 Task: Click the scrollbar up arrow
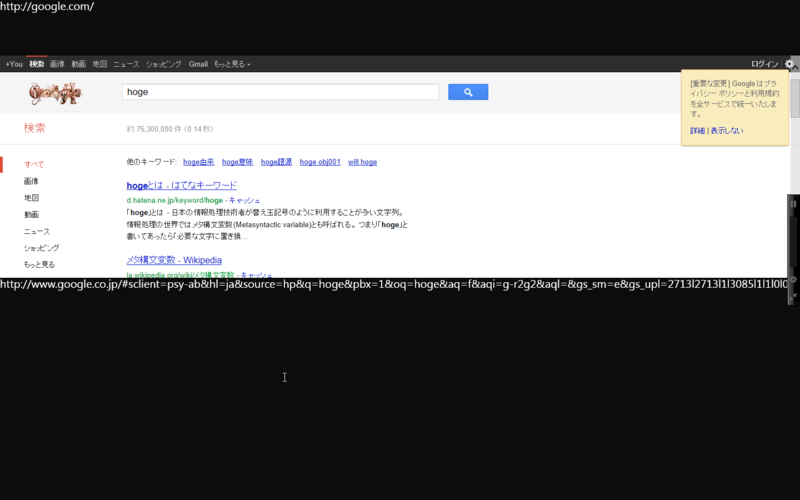[x=795, y=68]
